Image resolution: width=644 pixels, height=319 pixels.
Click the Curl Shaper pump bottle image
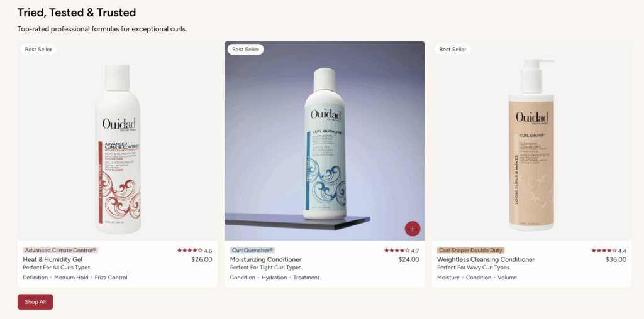pyautogui.click(x=532, y=145)
